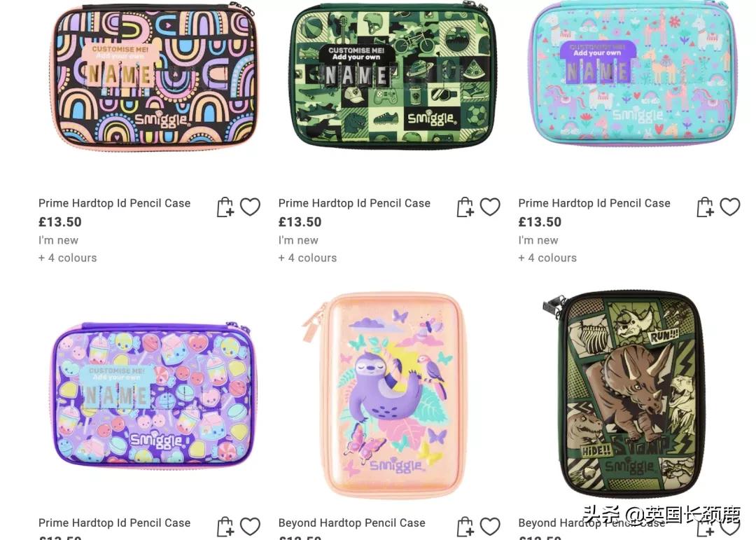Open rainbow case '+ 4 colours' options
Viewport: 756px width, 540px height.
click(x=67, y=258)
